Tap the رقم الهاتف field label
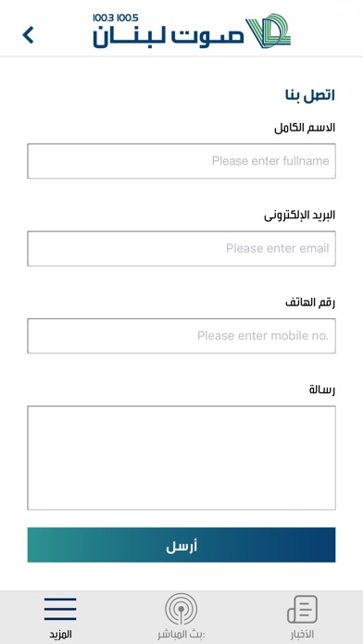363x644 pixels. 310,303
